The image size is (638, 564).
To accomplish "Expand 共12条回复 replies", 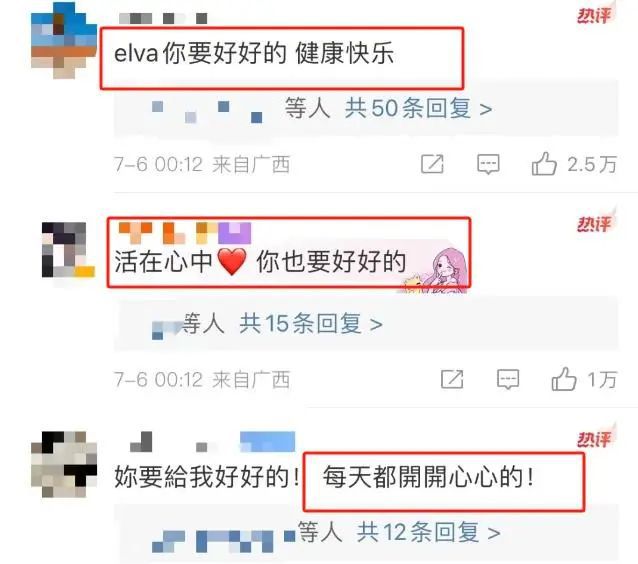I will 428,532.
